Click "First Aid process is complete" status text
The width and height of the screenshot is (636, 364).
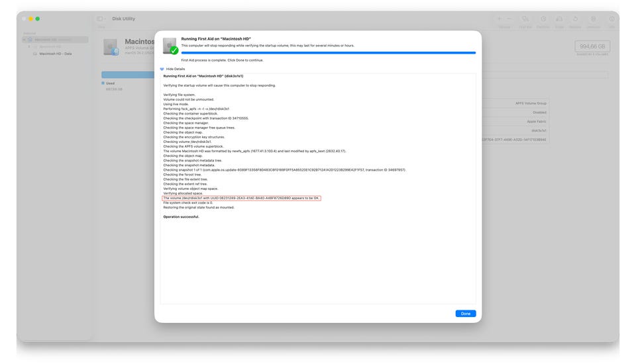point(222,60)
